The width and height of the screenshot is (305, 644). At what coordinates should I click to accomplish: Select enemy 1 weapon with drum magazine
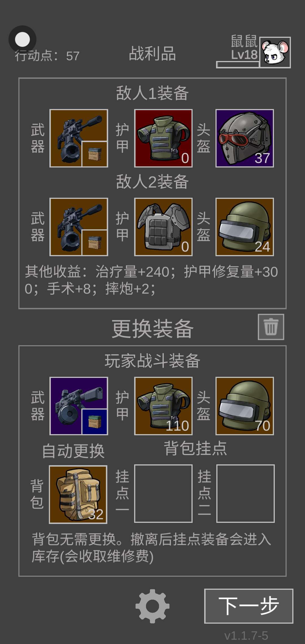79,138
